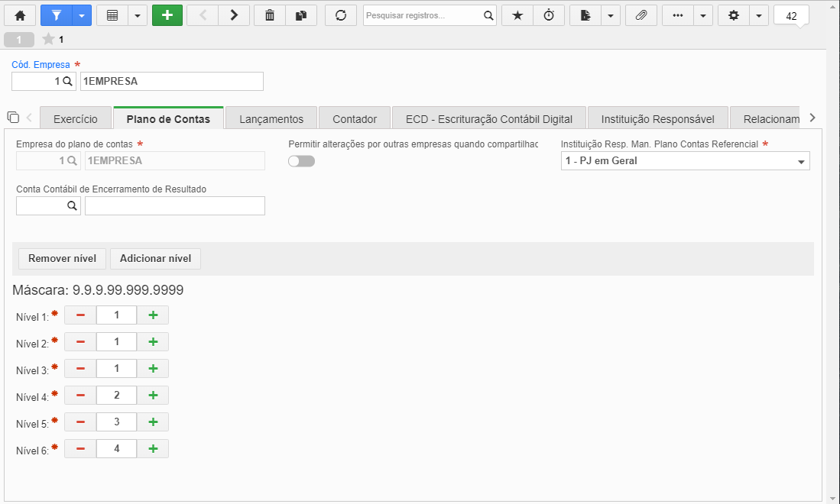Viewport: 840px width, 504px height.
Task: Delete the record using trash icon
Action: (x=270, y=15)
